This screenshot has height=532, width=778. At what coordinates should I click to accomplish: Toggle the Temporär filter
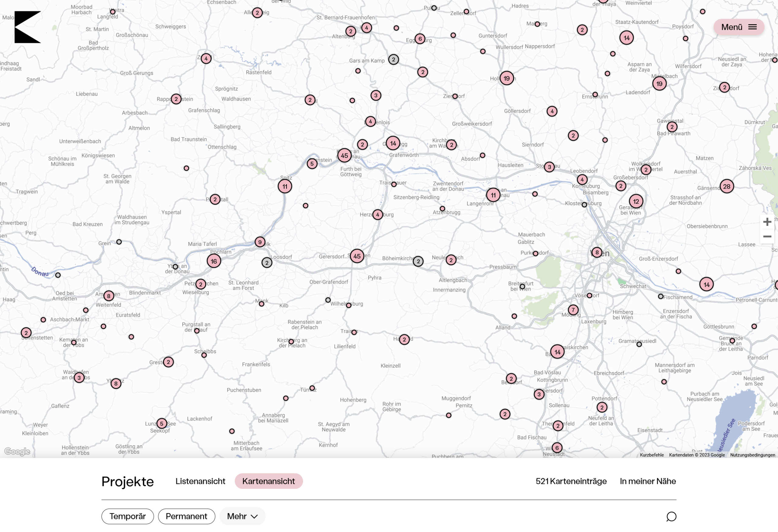(128, 516)
